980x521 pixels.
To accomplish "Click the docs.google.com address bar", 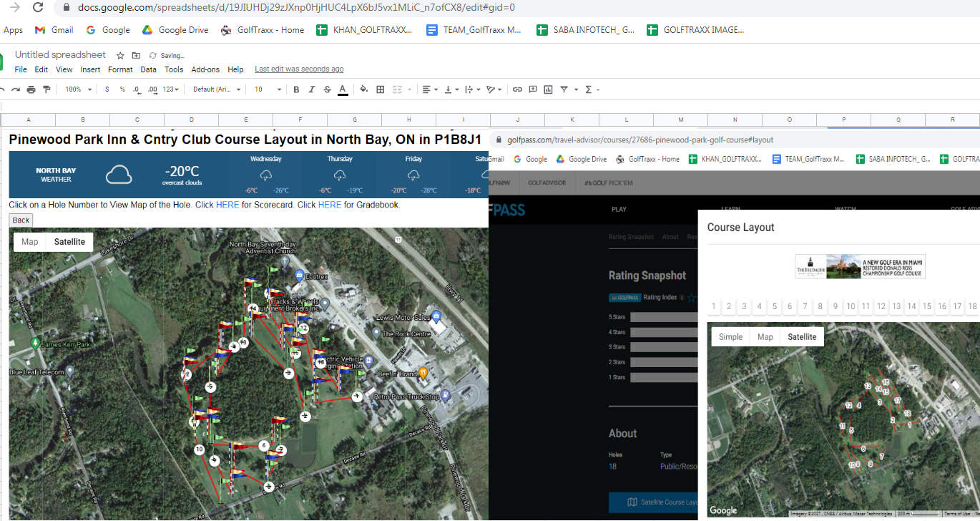I will [296, 7].
